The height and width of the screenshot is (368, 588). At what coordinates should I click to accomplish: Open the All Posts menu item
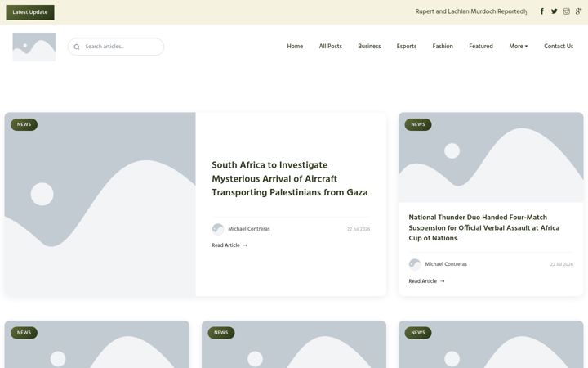[x=331, y=46]
